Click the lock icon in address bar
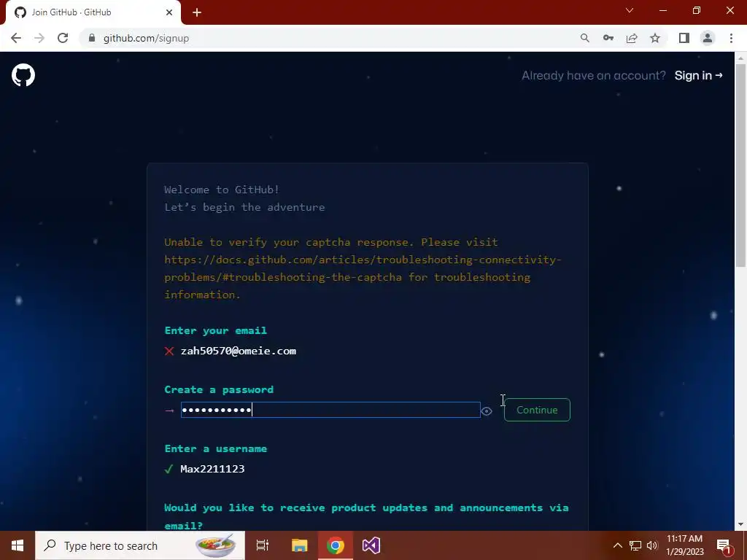 coord(92,38)
